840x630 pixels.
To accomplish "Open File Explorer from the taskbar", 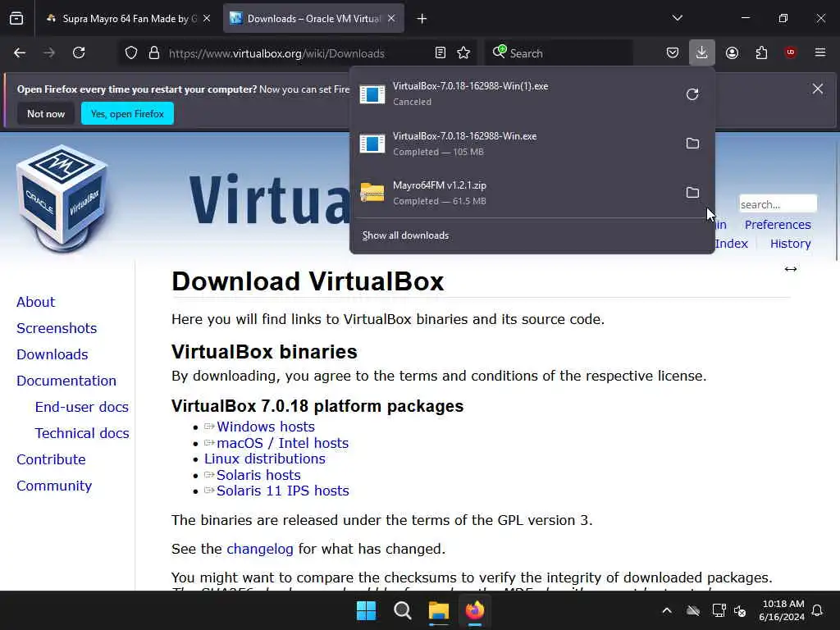I will (438, 610).
